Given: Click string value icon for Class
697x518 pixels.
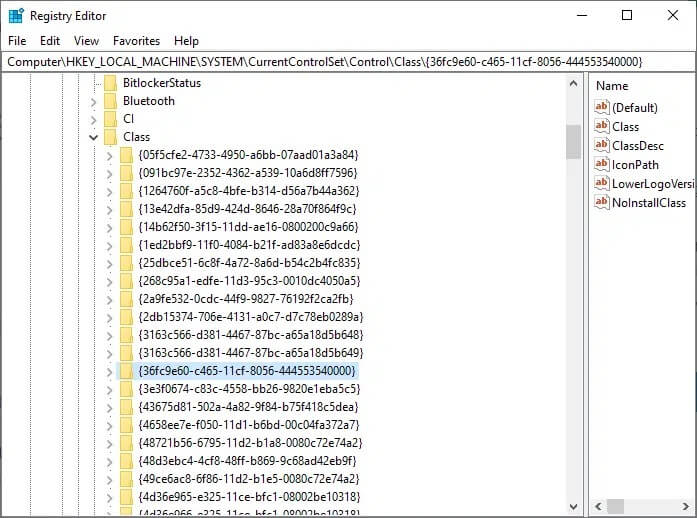Looking at the screenshot, I should 601,126.
